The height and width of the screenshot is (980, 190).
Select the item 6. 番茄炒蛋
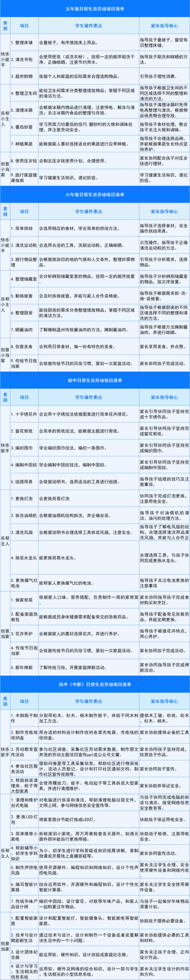click(22, 127)
